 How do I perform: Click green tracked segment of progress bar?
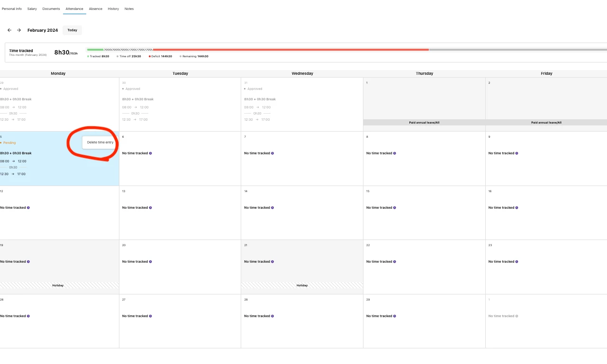[95, 49]
